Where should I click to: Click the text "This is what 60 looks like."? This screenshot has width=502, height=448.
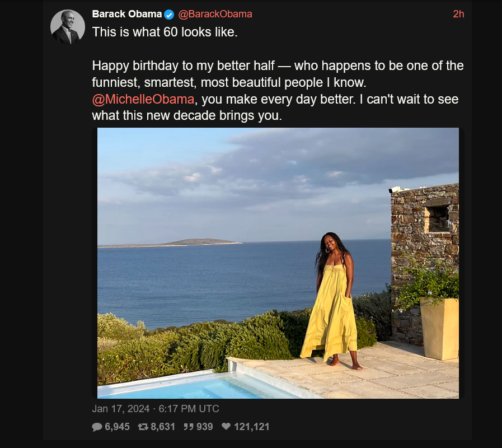pos(165,32)
